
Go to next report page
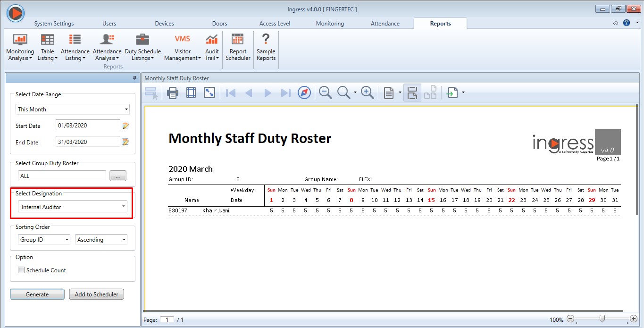pyautogui.click(x=268, y=93)
